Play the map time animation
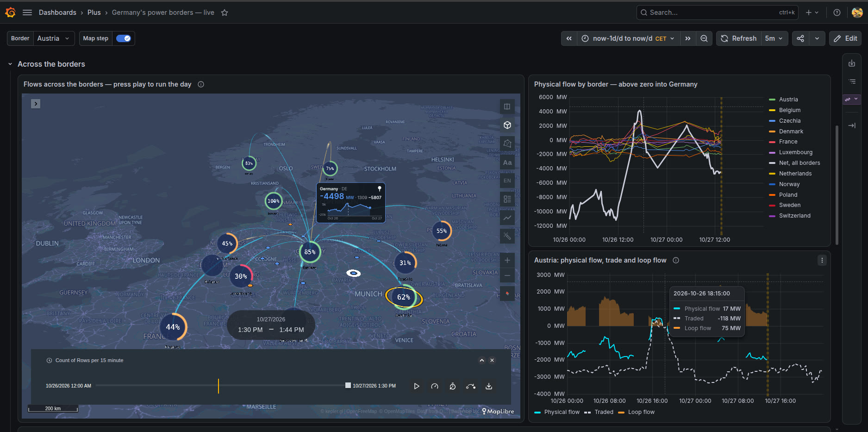This screenshot has width=868, height=432. click(417, 386)
